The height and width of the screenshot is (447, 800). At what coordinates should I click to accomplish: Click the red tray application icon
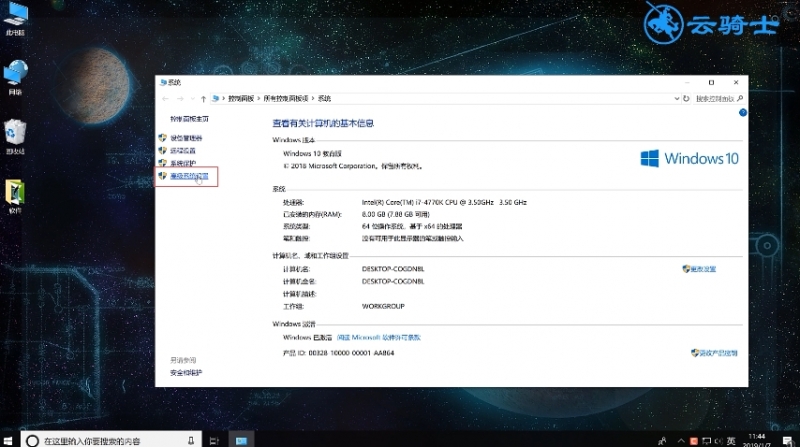(694, 441)
